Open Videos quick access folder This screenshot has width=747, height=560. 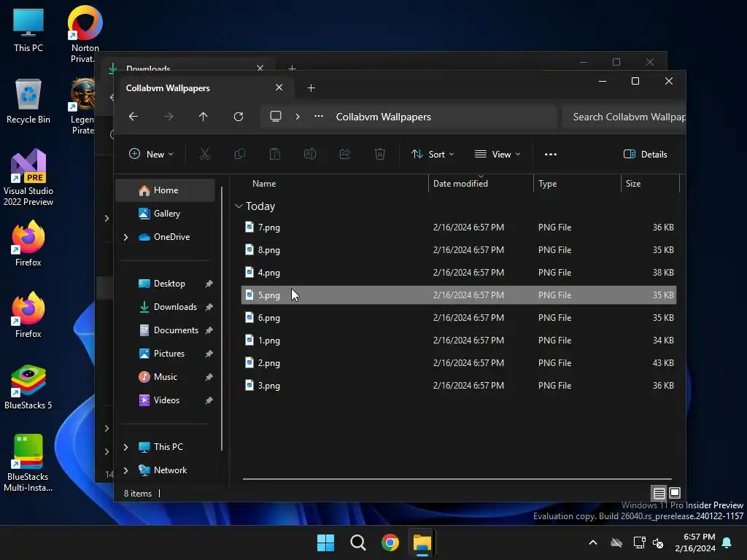[x=166, y=400]
